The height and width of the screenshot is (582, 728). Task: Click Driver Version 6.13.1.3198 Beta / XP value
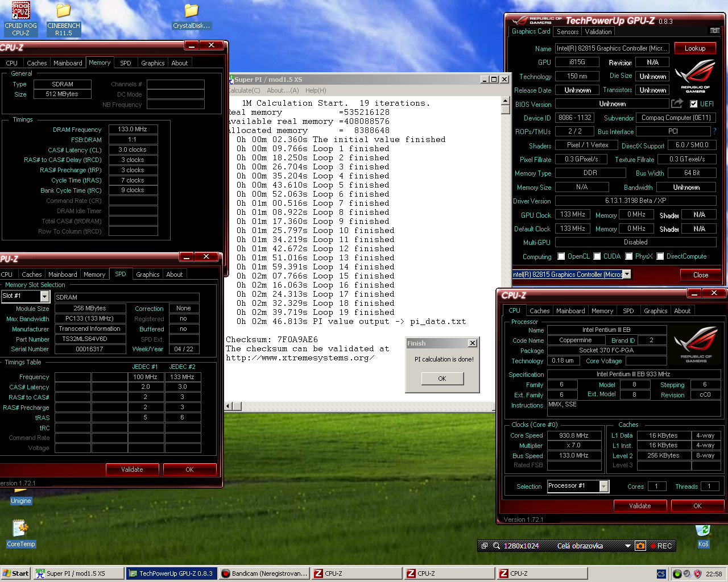635,201
